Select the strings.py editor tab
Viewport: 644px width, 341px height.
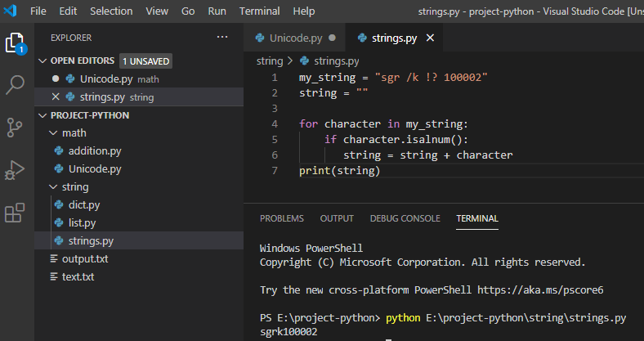click(x=395, y=38)
